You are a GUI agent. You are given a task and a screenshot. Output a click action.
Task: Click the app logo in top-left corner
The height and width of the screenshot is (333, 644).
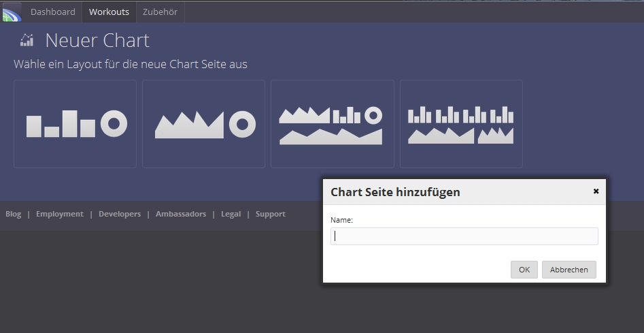[x=11, y=12]
